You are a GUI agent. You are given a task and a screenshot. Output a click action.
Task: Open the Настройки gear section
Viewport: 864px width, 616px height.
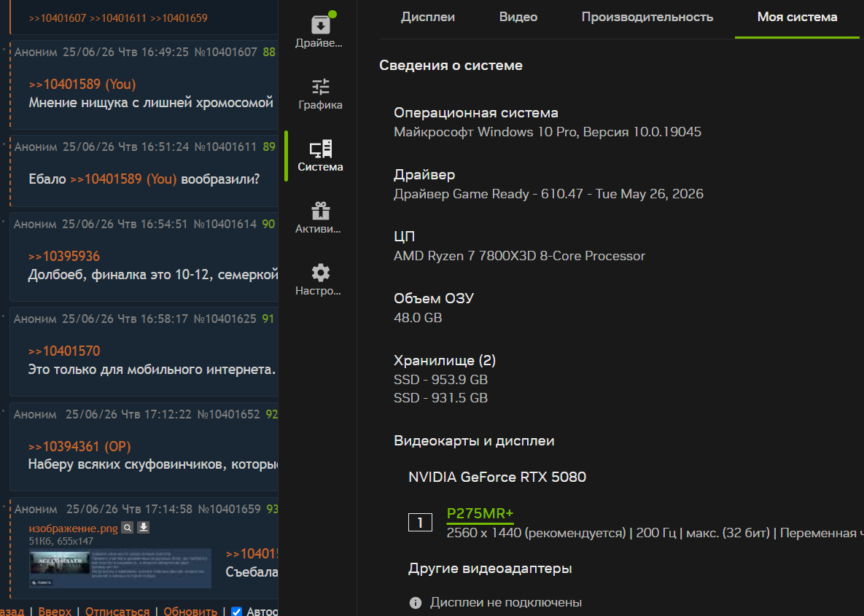coord(319,280)
